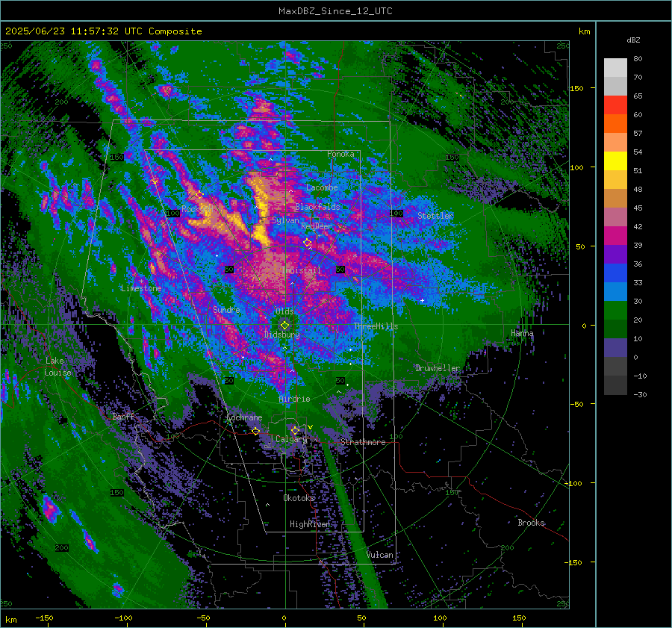Select the Sylvan label on the map
Screen dimensions: 672x628
[x=285, y=220]
